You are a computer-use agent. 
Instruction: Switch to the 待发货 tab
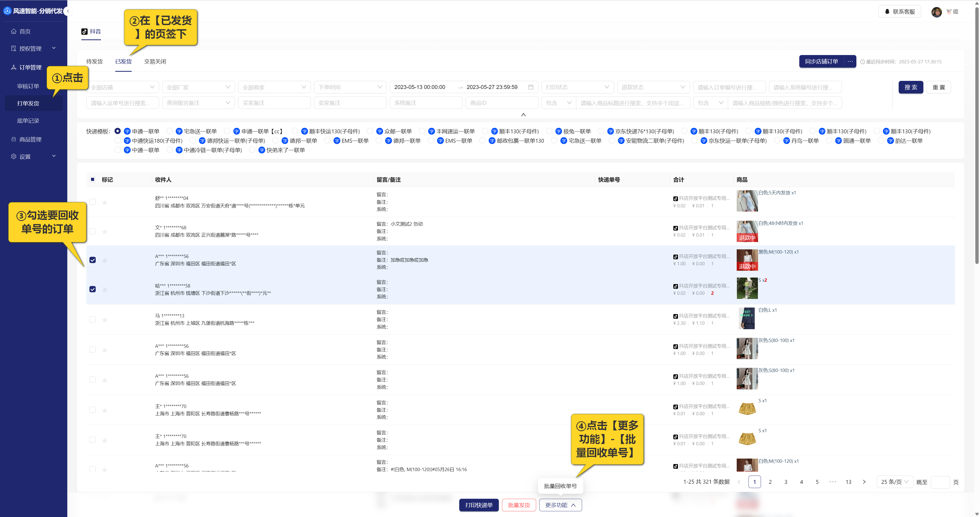(x=94, y=61)
